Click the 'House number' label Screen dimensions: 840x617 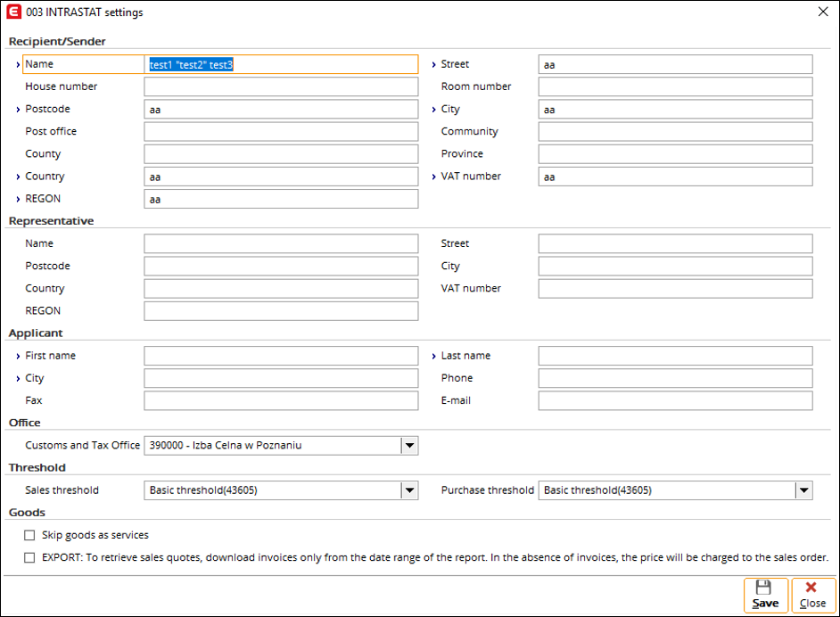(x=61, y=86)
